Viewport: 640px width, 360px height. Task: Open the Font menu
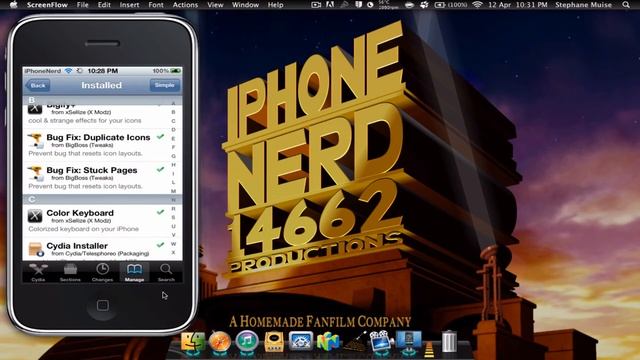(156, 5)
